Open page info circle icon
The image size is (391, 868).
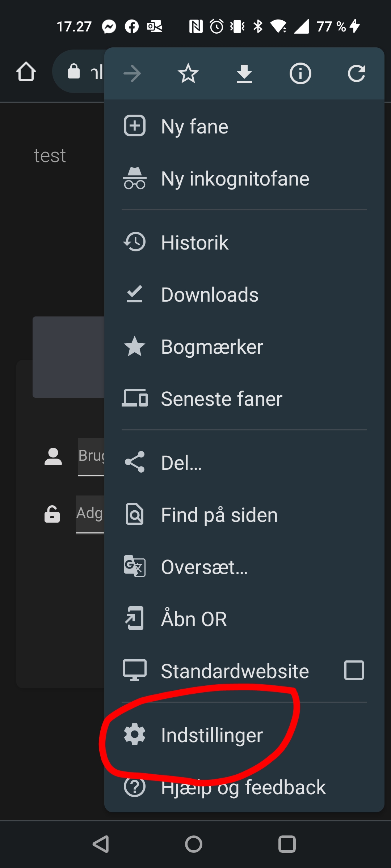pos(300,74)
